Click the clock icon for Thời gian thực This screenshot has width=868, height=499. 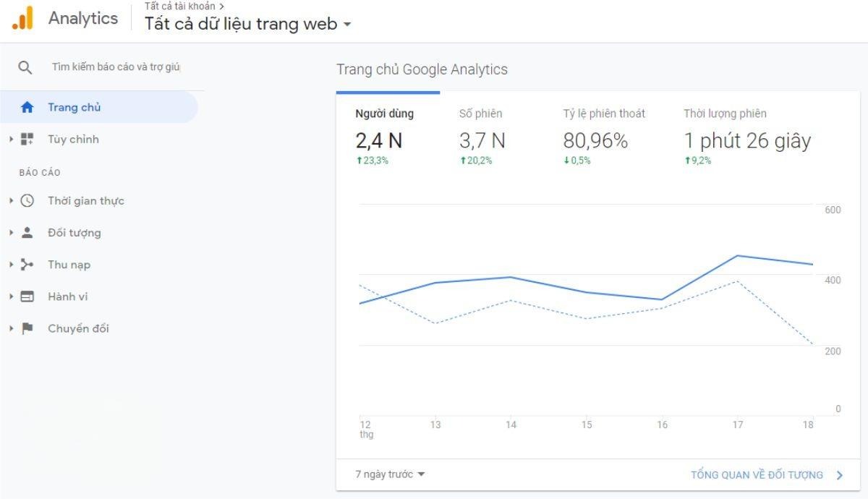[x=27, y=200]
